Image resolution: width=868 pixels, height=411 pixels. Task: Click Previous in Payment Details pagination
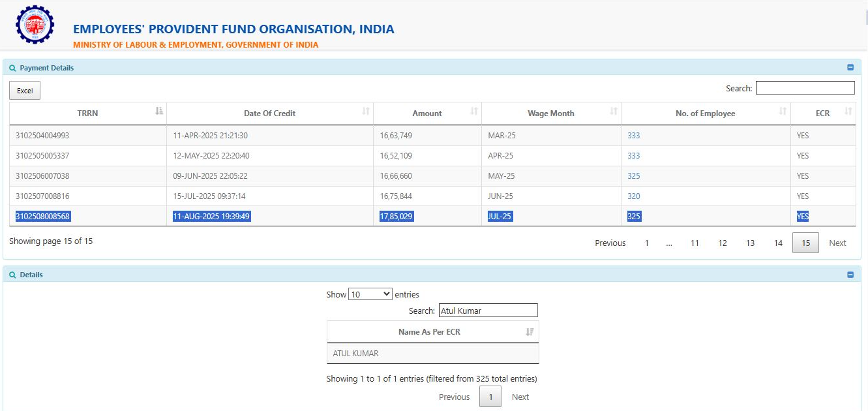[x=610, y=243]
